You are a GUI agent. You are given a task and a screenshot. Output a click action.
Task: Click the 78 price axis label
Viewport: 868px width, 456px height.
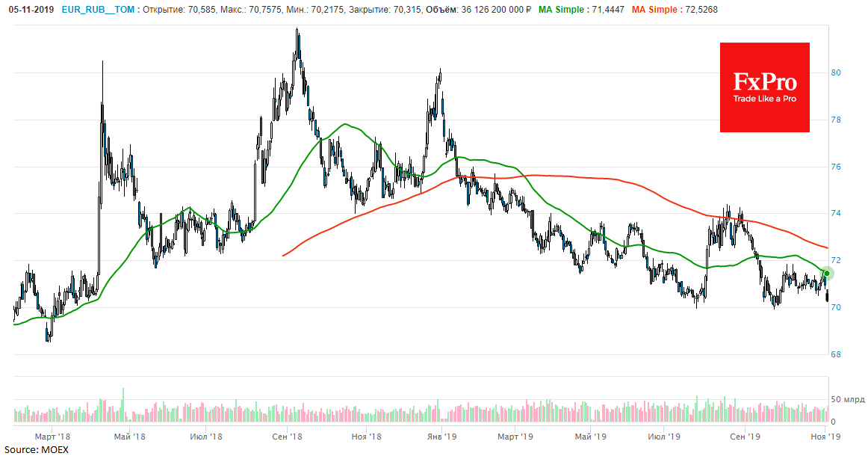click(836, 120)
